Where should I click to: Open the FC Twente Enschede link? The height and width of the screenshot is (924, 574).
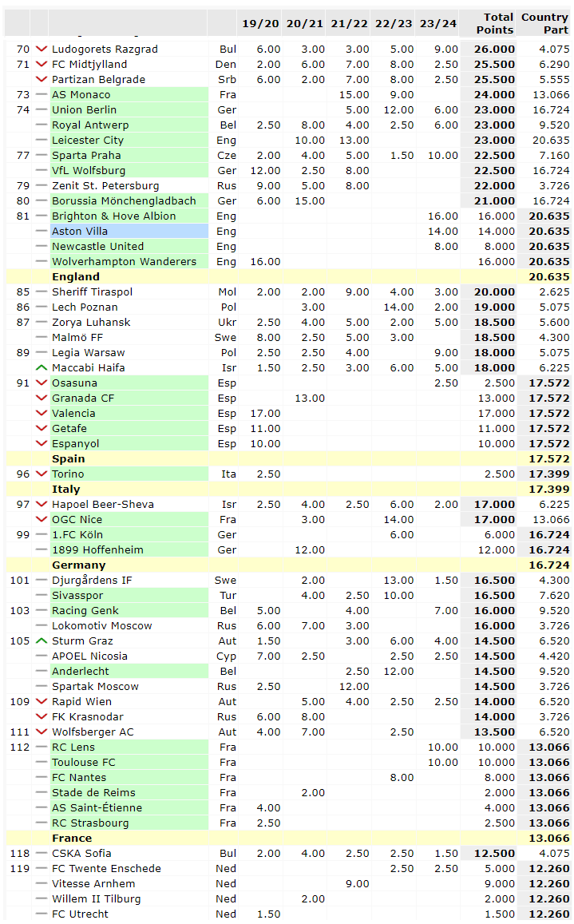106,868
